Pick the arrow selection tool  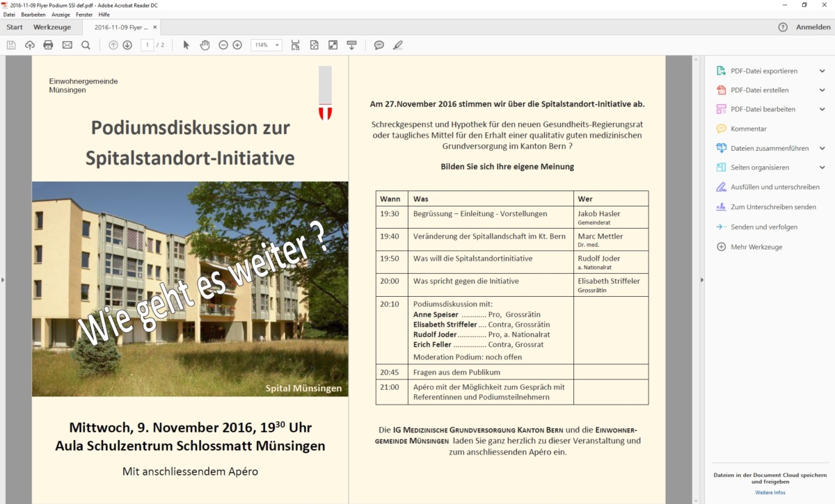(x=186, y=45)
